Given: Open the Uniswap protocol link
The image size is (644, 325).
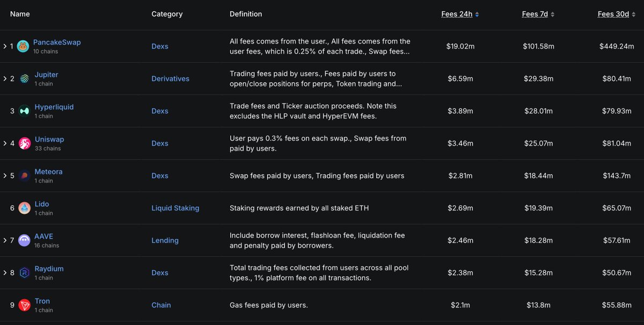Looking at the screenshot, I should [49, 139].
